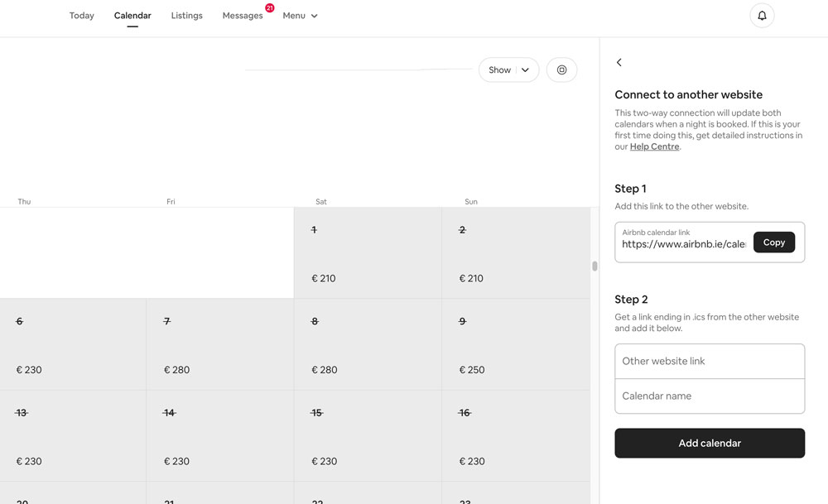Go back using the left arrow in panel

(x=619, y=62)
